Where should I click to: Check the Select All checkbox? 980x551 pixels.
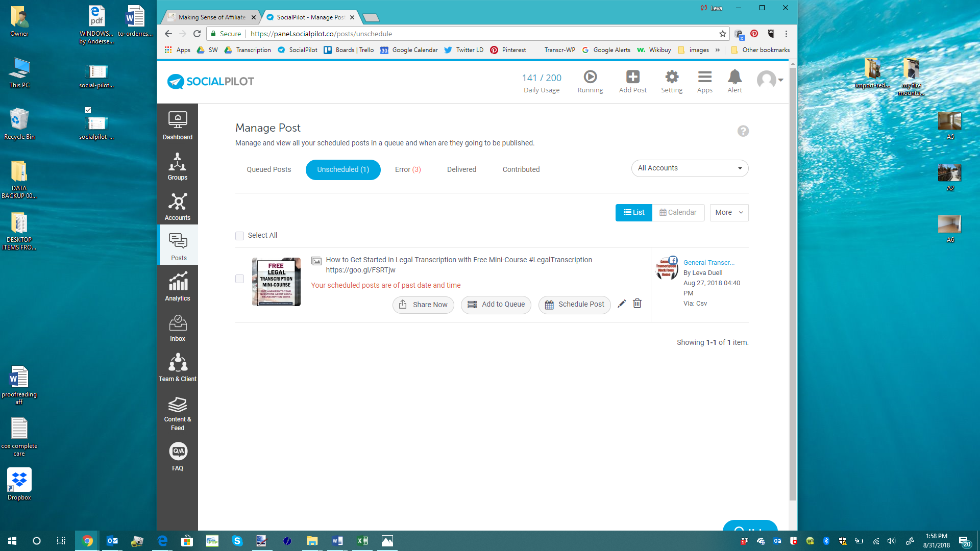click(239, 236)
